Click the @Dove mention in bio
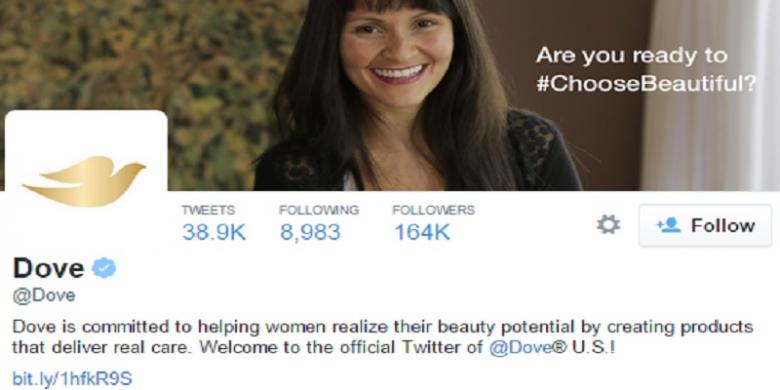The image size is (780, 390). coord(520,347)
